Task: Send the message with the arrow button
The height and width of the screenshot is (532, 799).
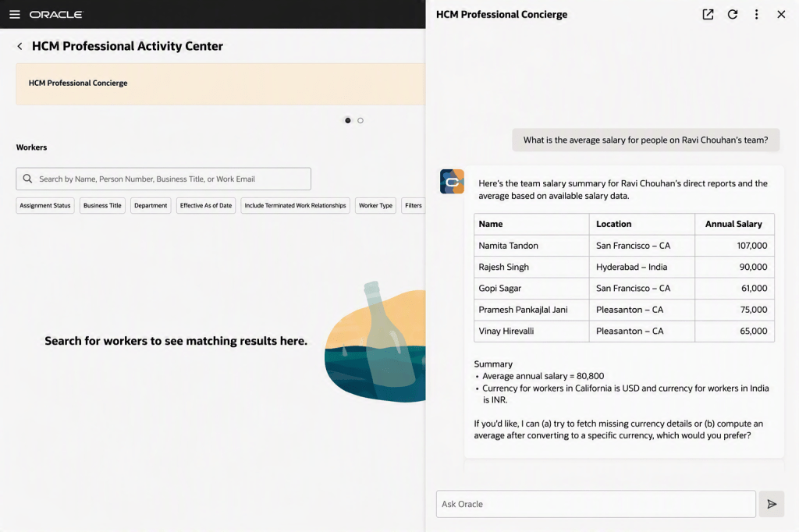Action: [x=772, y=504]
